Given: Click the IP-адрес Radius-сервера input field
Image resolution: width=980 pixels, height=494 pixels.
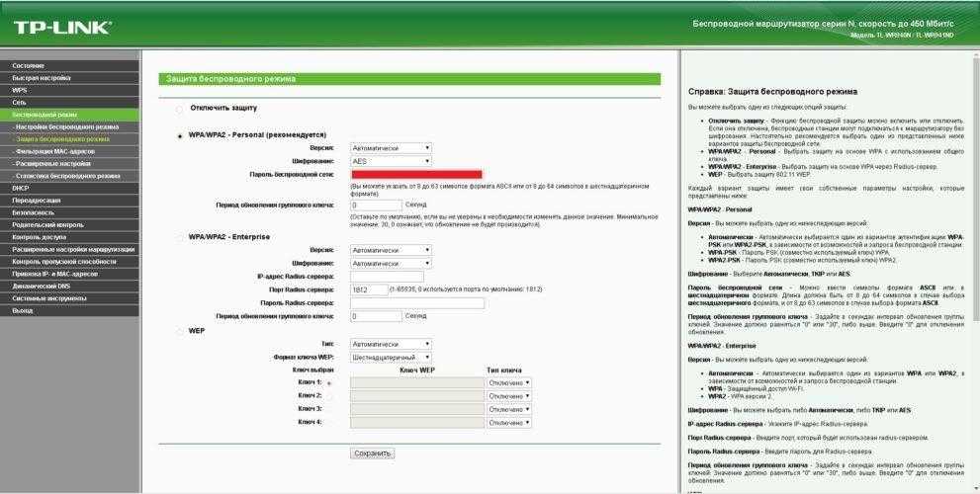Looking at the screenshot, I should click(x=387, y=277).
